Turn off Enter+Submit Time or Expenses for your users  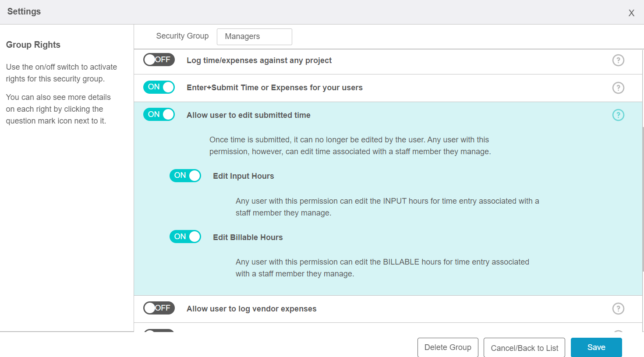(x=159, y=87)
